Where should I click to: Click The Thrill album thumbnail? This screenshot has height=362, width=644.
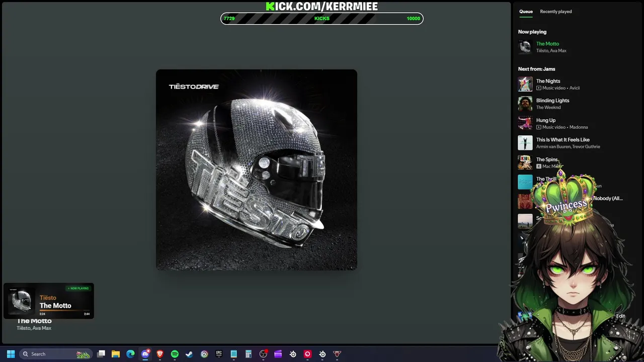[x=525, y=182]
